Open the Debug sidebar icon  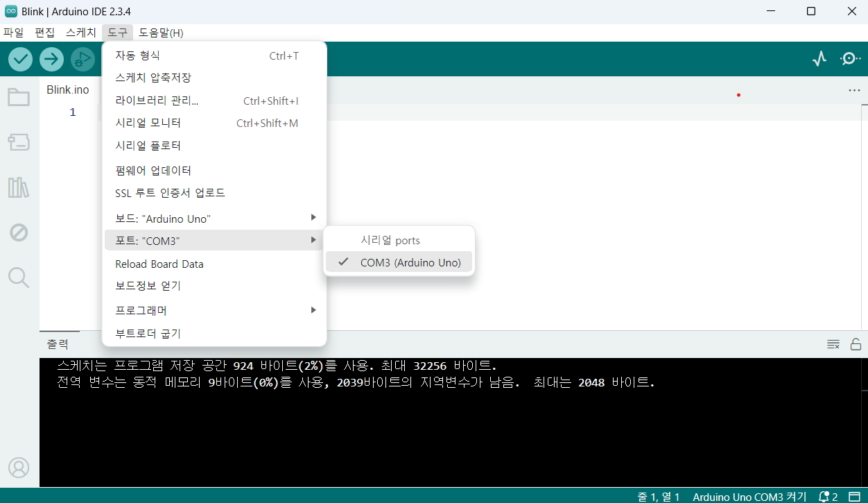19,232
